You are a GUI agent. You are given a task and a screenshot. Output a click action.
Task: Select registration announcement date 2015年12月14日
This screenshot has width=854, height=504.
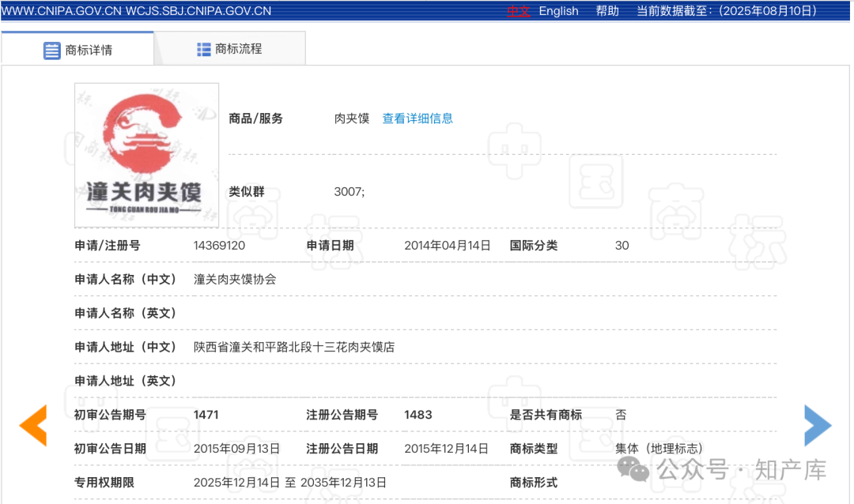click(x=446, y=449)
